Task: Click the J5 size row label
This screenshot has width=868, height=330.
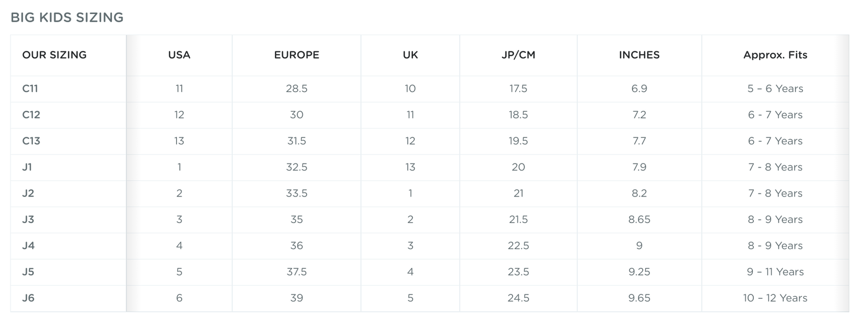Action: coord(28,272)
